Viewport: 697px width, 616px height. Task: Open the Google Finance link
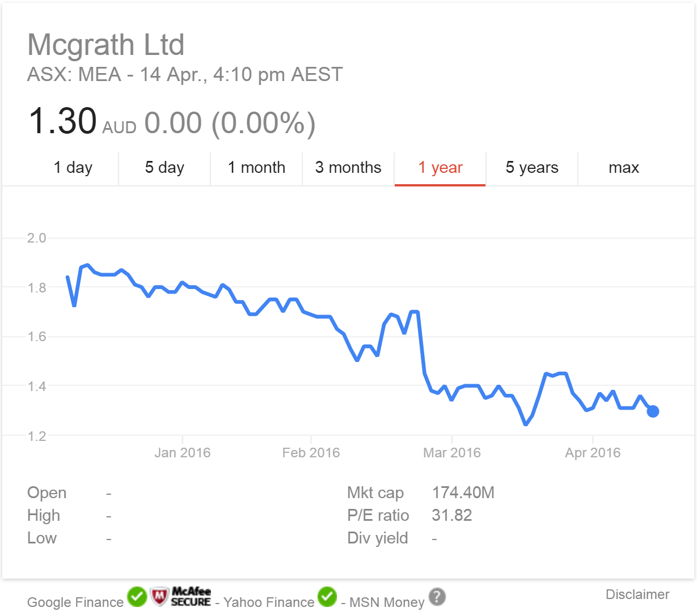(x=75, y=602)
